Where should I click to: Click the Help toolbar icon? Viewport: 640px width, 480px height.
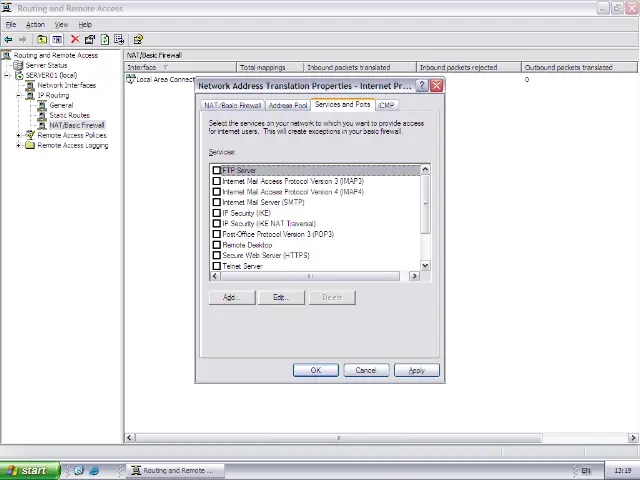(138, 40)
